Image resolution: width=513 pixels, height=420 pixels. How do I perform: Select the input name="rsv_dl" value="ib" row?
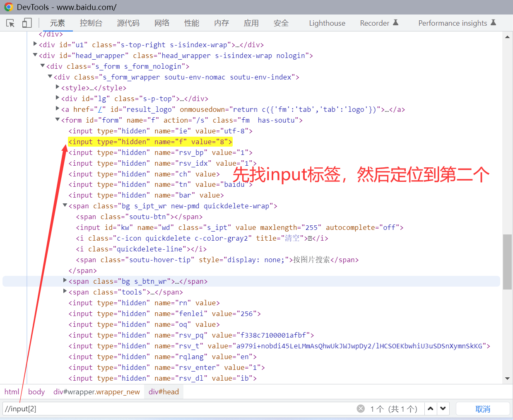(x=162, y=378)
